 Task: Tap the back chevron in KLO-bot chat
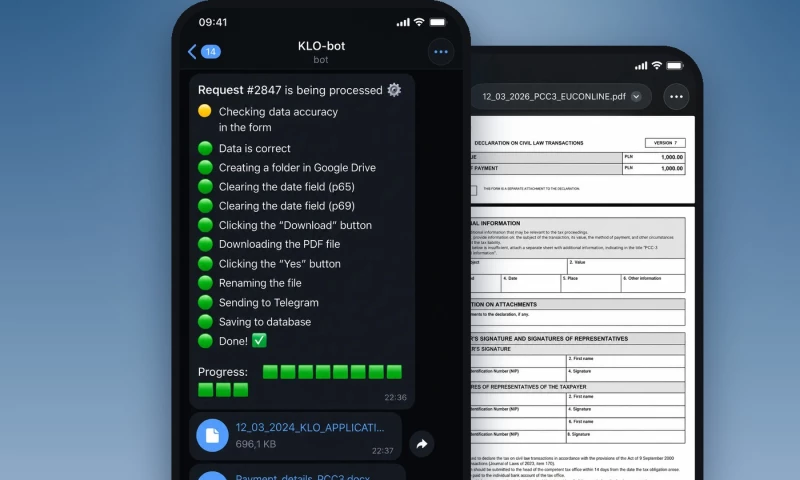(x=192, y=52)
